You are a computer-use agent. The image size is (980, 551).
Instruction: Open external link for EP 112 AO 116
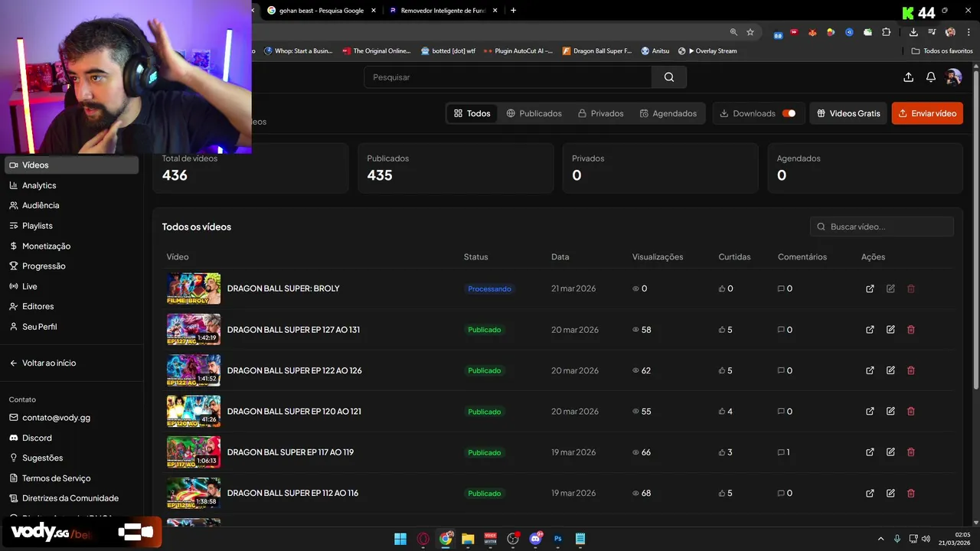870,493
